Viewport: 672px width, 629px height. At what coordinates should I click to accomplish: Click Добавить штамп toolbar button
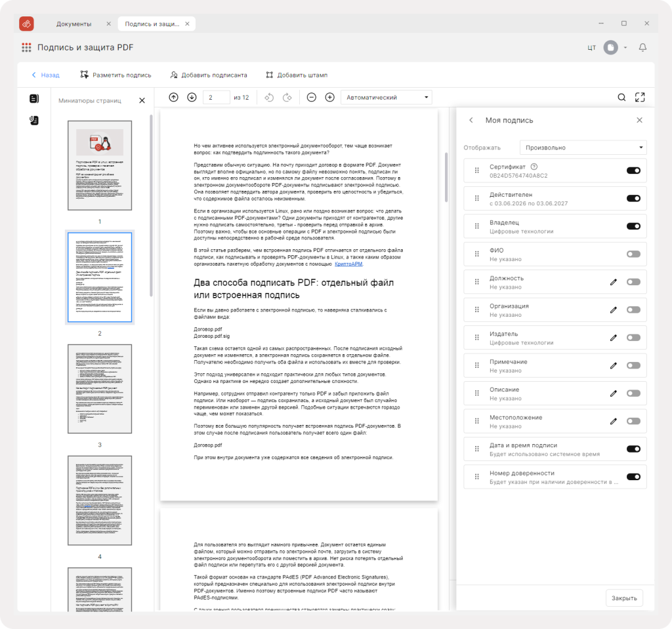(297, 75)
